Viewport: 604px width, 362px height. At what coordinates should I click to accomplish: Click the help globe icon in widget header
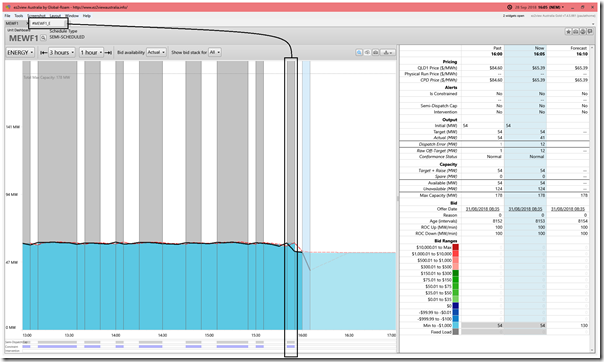click(x=583, y=32)
